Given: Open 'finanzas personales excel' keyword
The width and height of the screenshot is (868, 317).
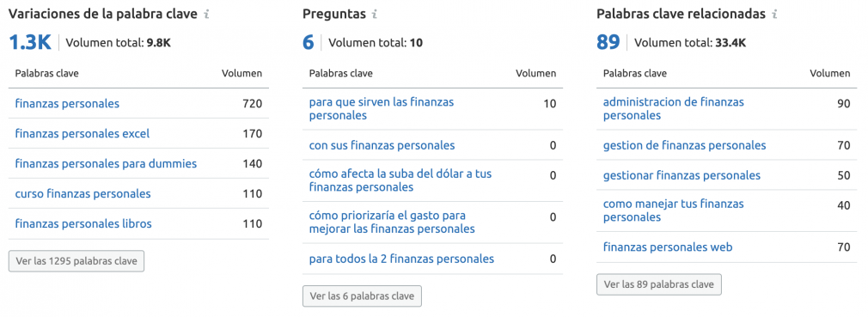Looking at the screenshot, I should pos(82,133).
